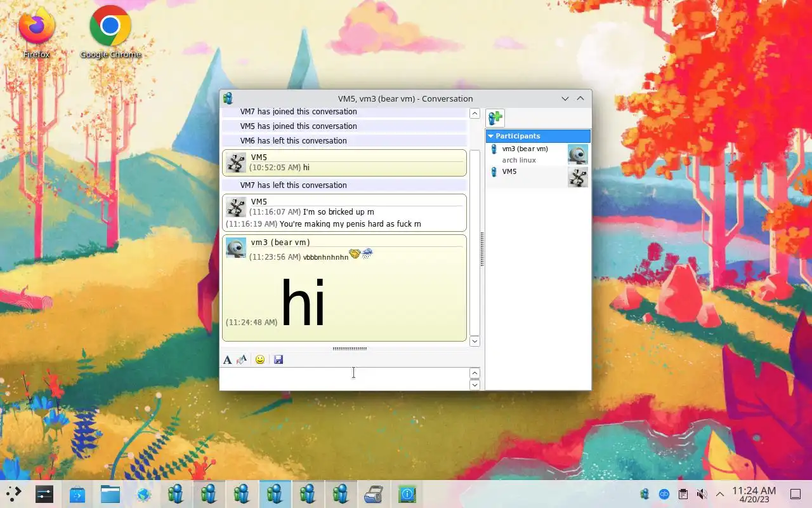
Task: Click the highlighted active messenger taskbar entry
Action: click(275, 494)
